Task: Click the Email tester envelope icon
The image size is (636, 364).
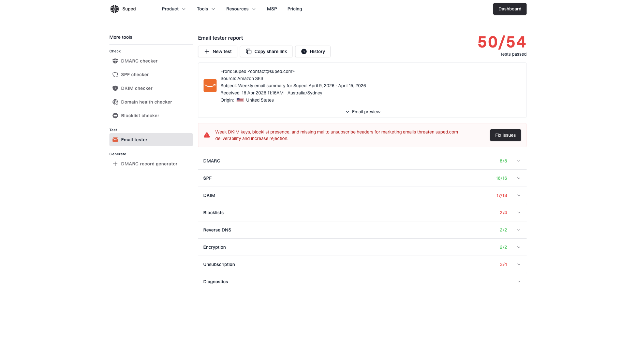Action: coord(115,140)
